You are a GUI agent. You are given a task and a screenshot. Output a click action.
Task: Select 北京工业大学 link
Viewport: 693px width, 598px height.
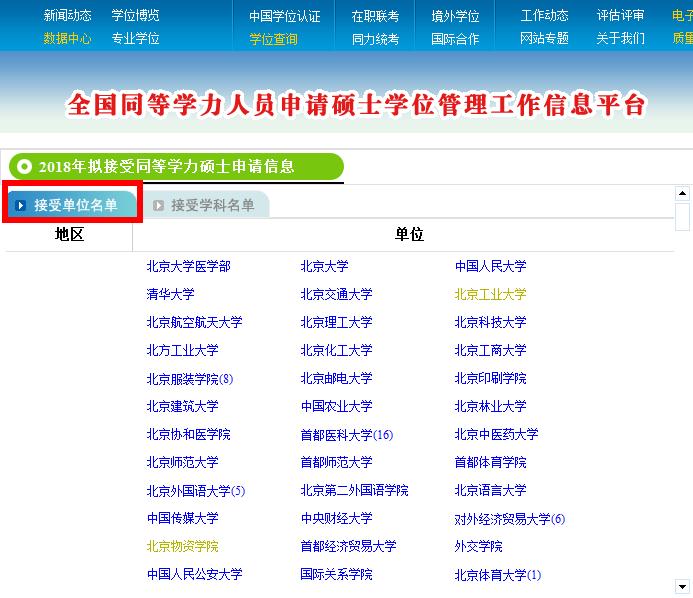point(490,294)
